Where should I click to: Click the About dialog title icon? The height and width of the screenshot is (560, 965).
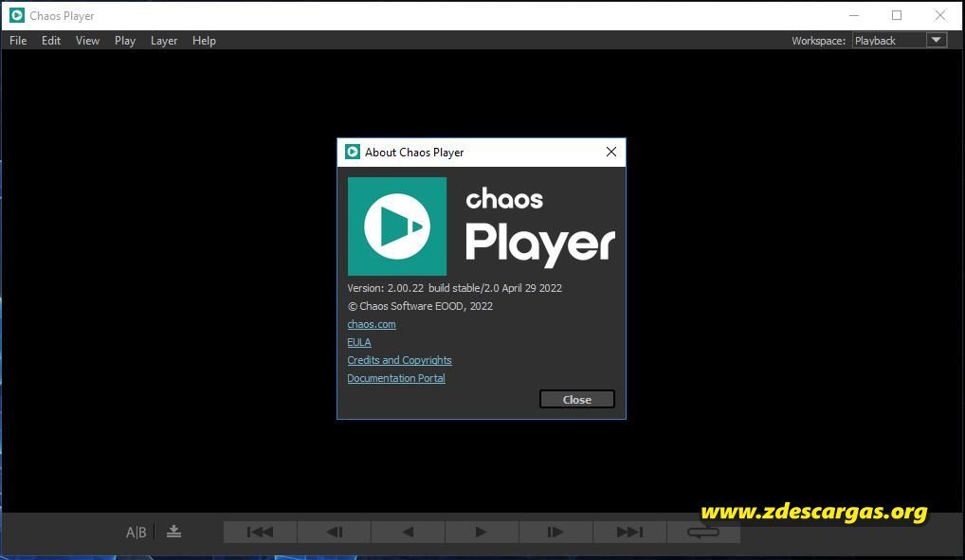point(352,152)
